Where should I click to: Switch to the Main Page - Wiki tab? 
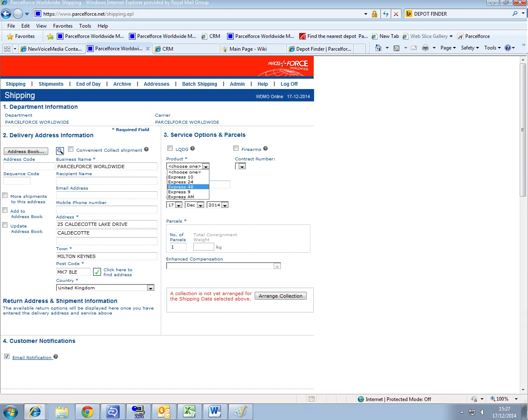click(x=253, y=49)
